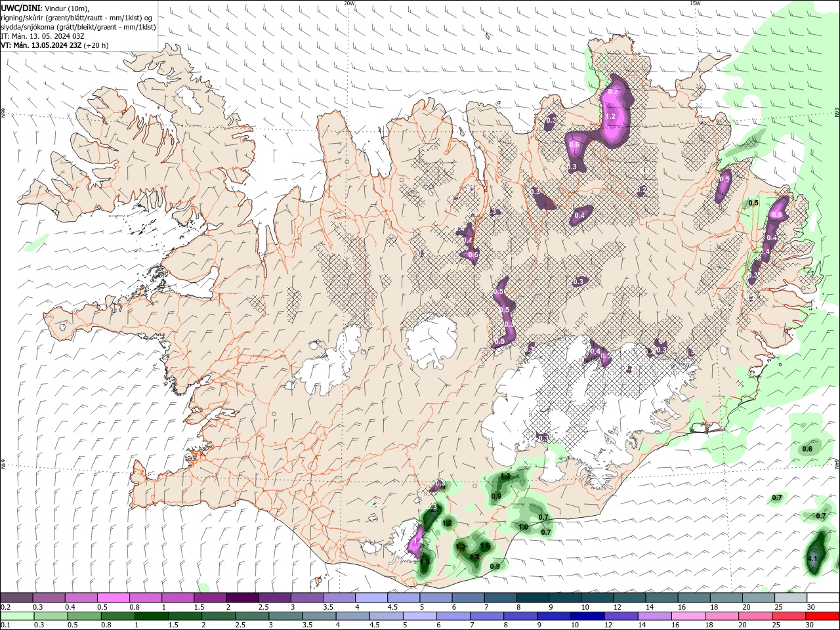840x630 pixels.
Task: Pick the dark teal swatch labeled 8 in upper scale
Action: pyautogui.click(x=533, y=598)
